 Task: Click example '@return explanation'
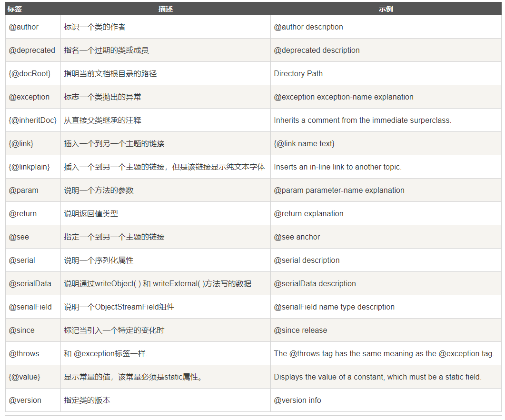(308, 214)
